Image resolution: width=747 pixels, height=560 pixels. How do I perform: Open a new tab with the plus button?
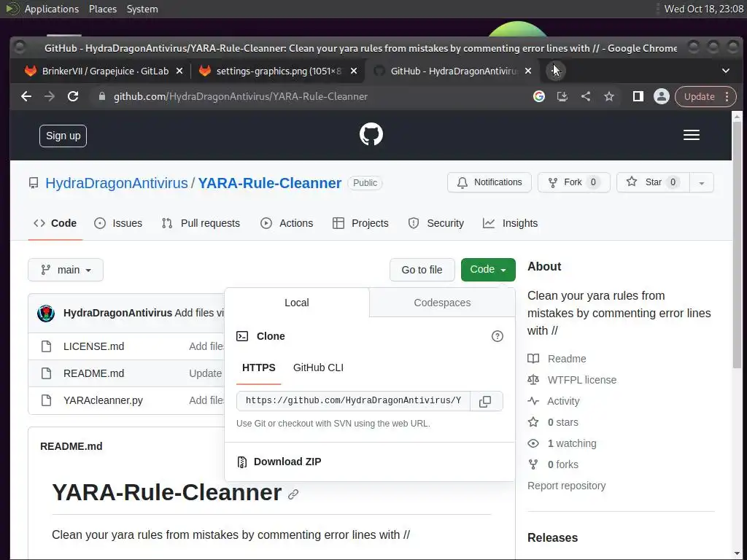click(x=555, y=71)
